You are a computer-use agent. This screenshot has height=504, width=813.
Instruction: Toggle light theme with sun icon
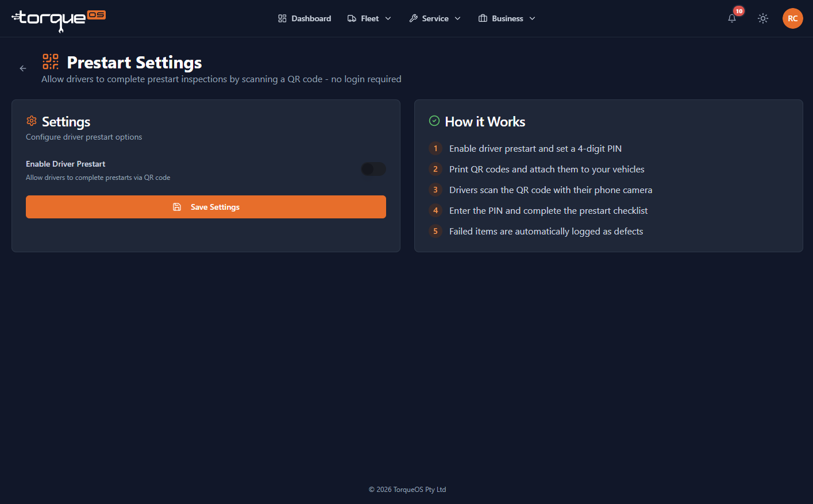tap(763, 18)
